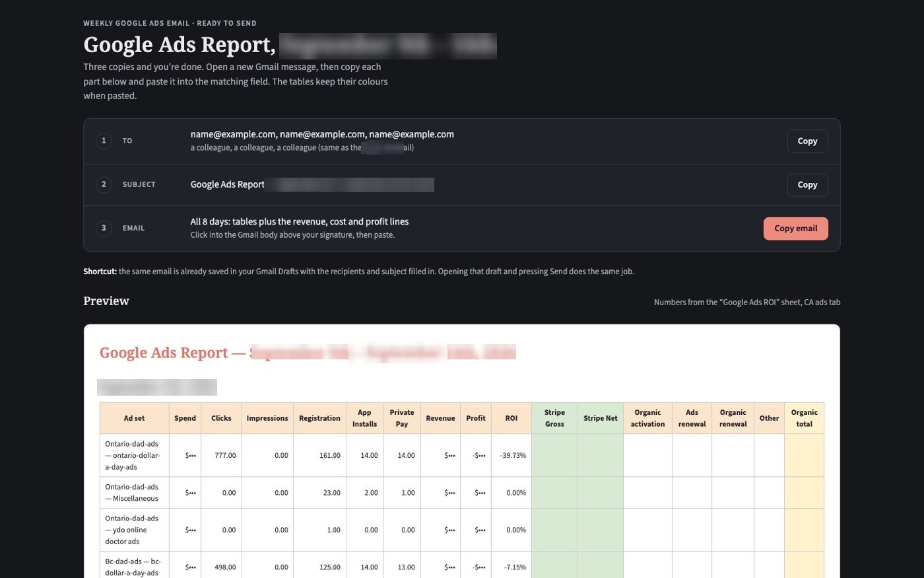Click the Organic activation column header
The height and width of the screenshot is (578, 924).
(647, 418)
